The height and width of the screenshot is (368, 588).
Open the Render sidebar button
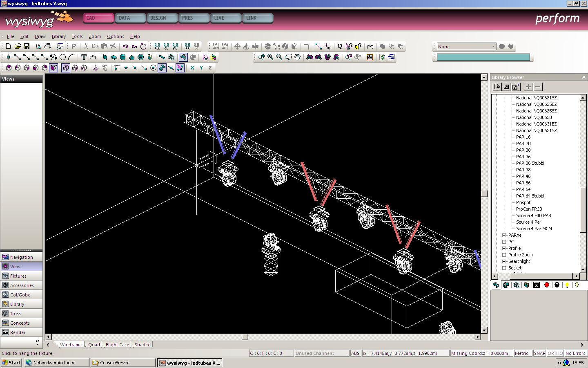point(21,332)
